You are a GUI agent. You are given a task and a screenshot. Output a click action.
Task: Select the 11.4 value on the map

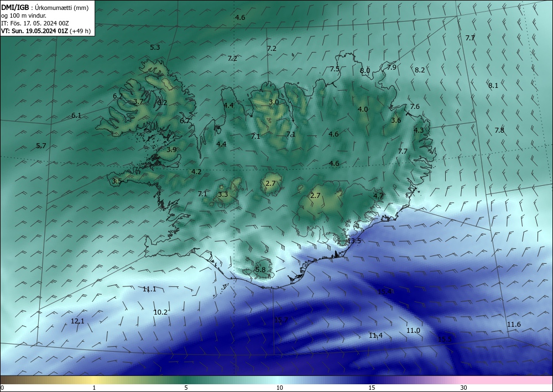[x=375, y=335]
